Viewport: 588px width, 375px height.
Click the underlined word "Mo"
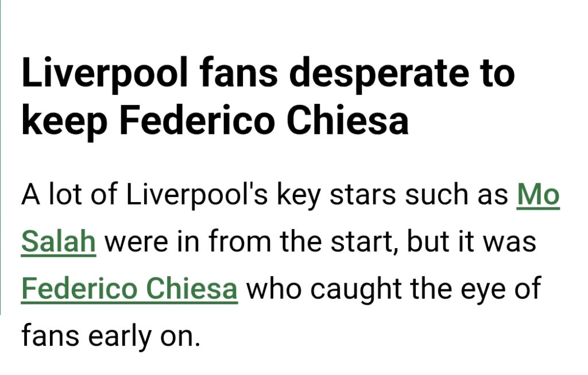coord(538,196)
